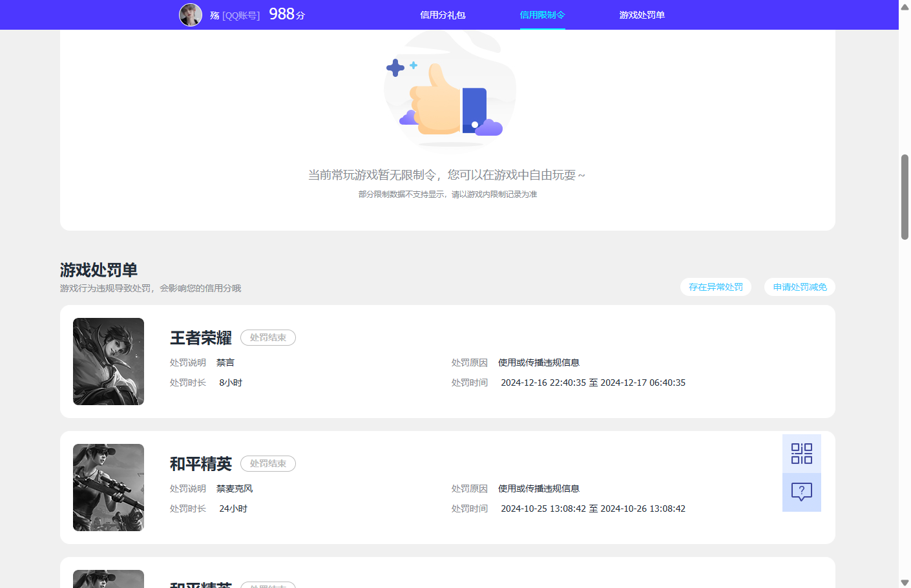Switch to the 游戏处罚单 tab

642,14
